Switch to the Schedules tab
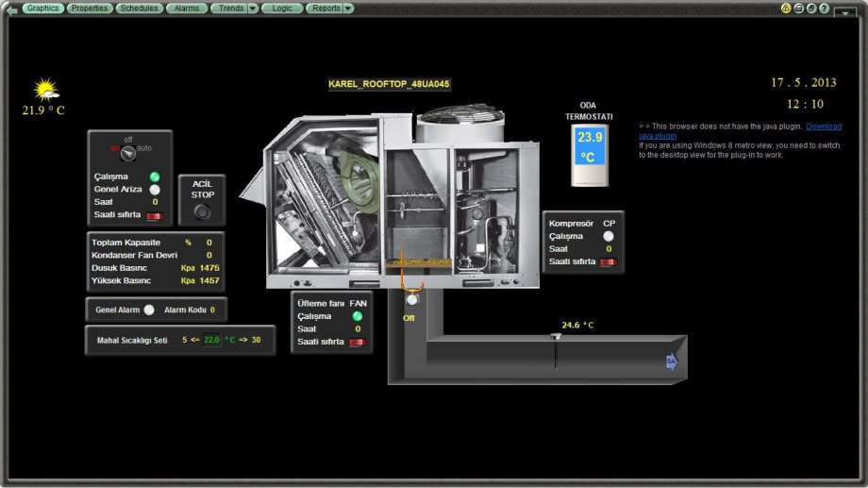 pyautogui.click(x=139, y=8)
